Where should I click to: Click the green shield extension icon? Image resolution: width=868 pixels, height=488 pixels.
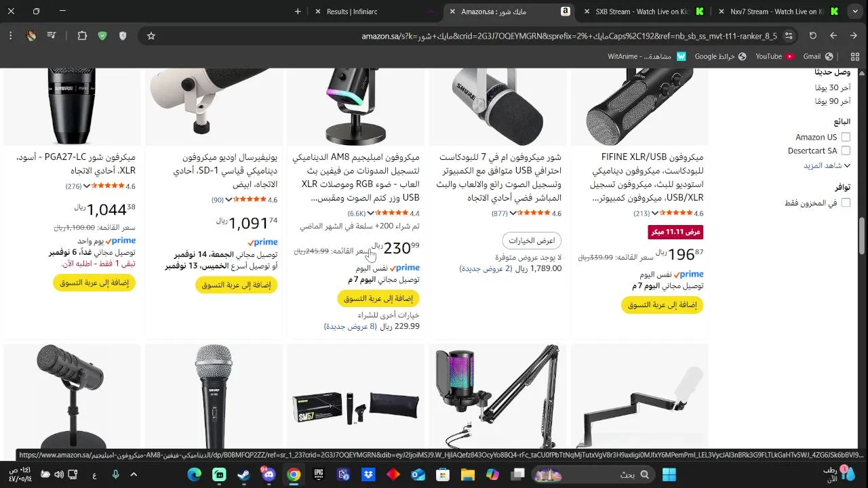click(102, 36)
